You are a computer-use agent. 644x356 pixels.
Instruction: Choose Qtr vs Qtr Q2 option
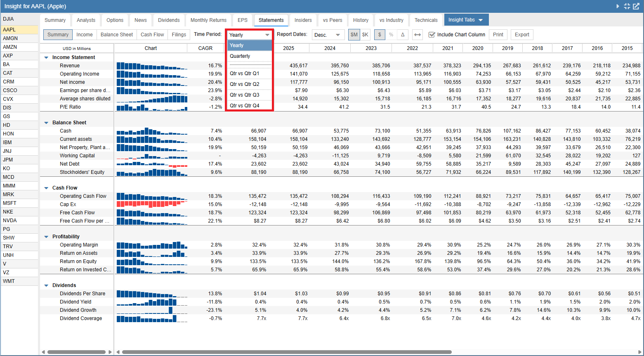tap(249, 84)
